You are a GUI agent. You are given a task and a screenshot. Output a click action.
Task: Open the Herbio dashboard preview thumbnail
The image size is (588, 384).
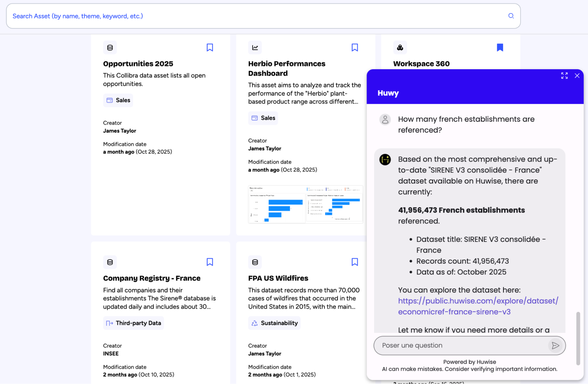point(305,205)
